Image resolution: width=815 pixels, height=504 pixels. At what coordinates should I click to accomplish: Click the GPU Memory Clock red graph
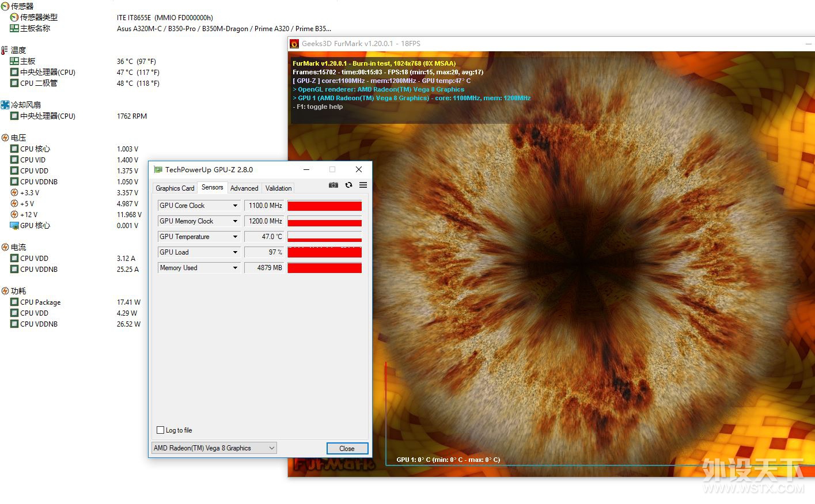coord(325,221)
